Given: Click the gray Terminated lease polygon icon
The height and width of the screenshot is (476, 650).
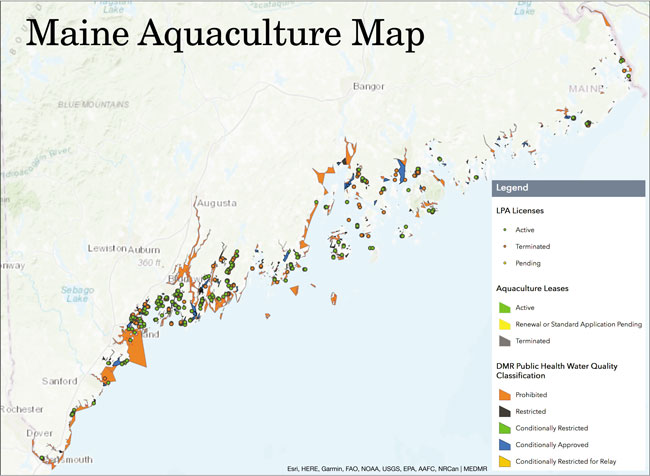Looking at the screenshot, I should [x=504, y=341].
